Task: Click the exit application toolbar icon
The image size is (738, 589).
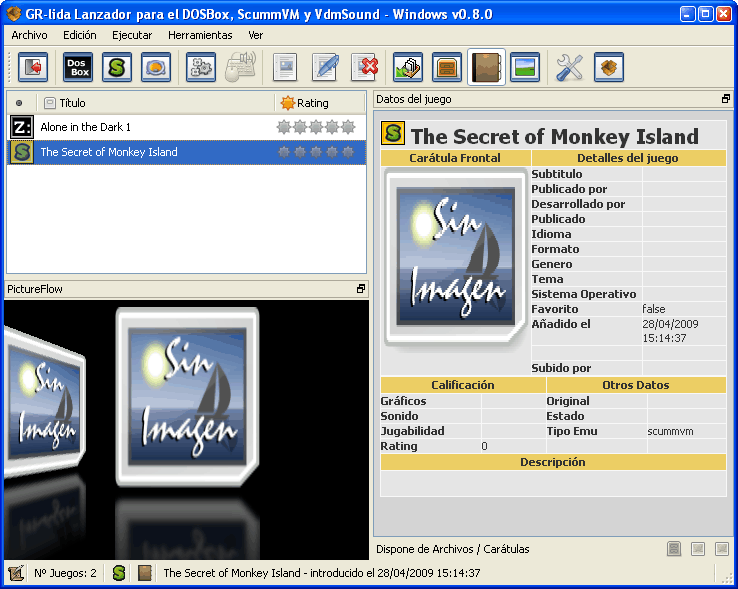Action: tap(33, 67)
